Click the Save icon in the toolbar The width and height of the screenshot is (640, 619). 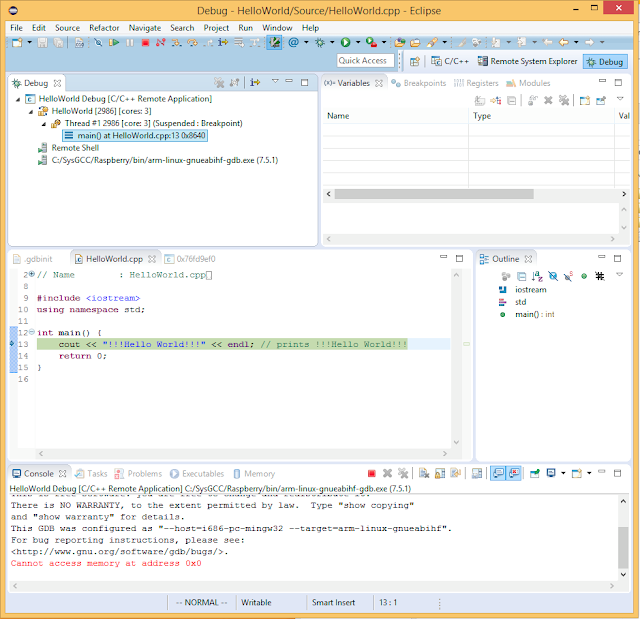click(42, 42)
